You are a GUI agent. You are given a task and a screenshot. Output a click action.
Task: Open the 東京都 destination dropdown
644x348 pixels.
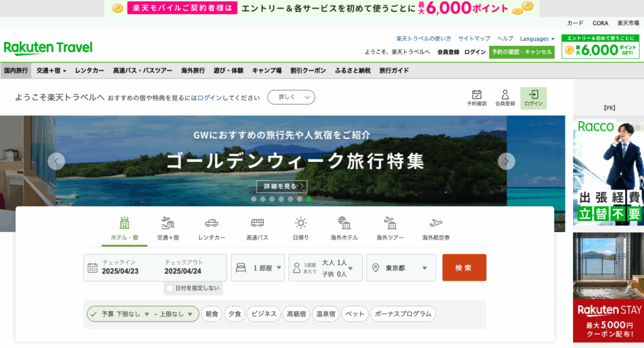click(401, 268)
